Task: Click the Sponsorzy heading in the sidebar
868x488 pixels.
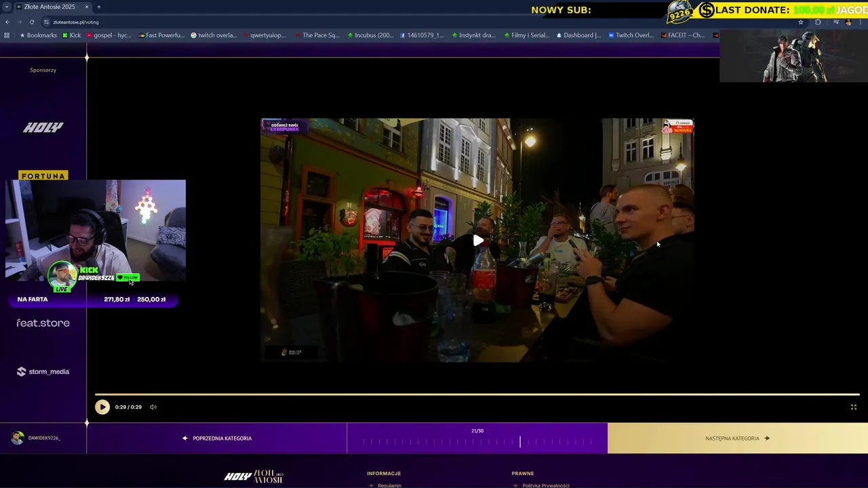Action: pyautogui.click(x=43, y=70)
